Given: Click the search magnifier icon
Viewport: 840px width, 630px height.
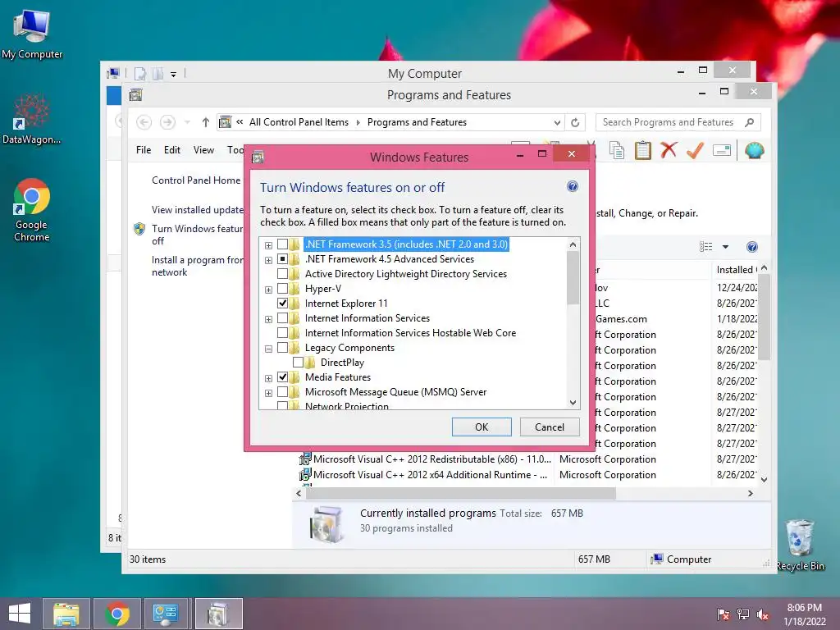Looking at the screenshot, I should 749,122.
